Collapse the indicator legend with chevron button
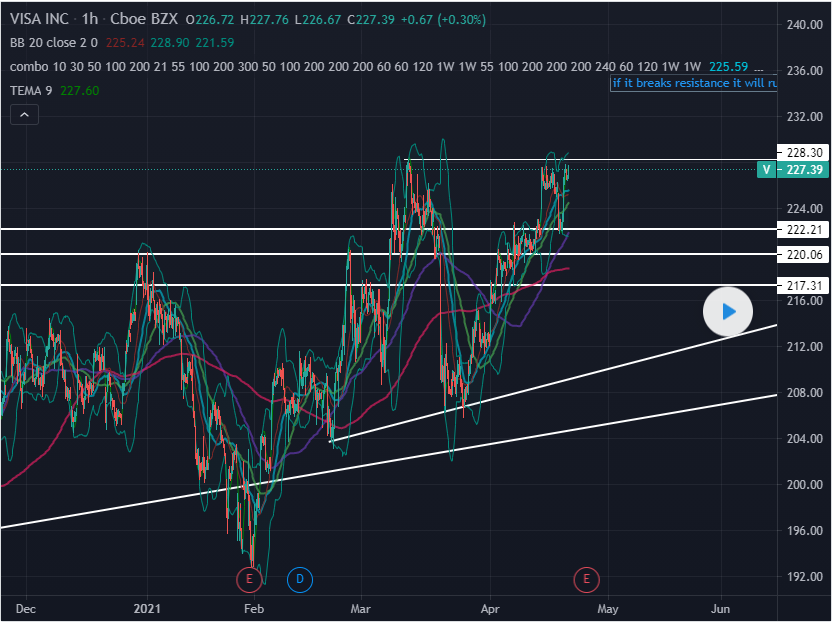 pyautogui.click(x=24, y=115)
